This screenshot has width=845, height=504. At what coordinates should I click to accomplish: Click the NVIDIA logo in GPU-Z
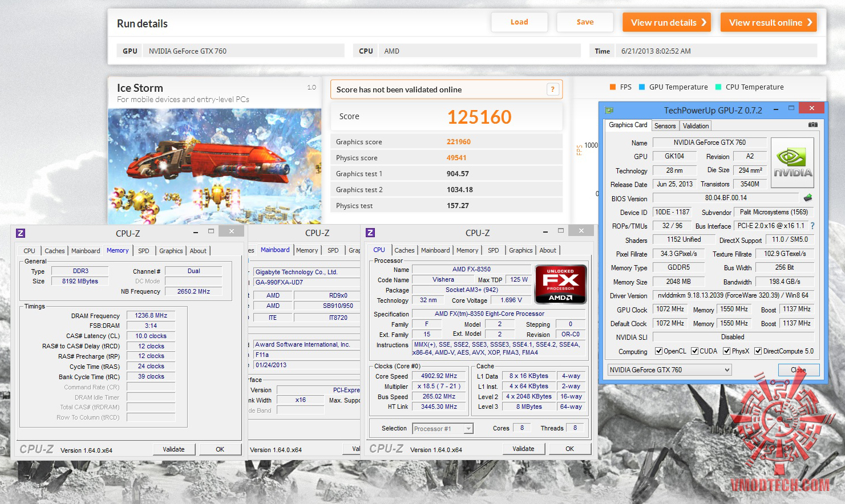point(793,163)
